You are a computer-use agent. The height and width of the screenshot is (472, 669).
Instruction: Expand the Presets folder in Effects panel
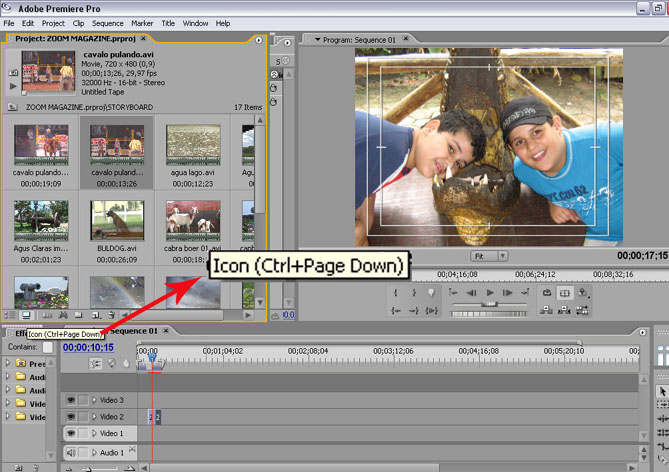click(x=8, y=364)
